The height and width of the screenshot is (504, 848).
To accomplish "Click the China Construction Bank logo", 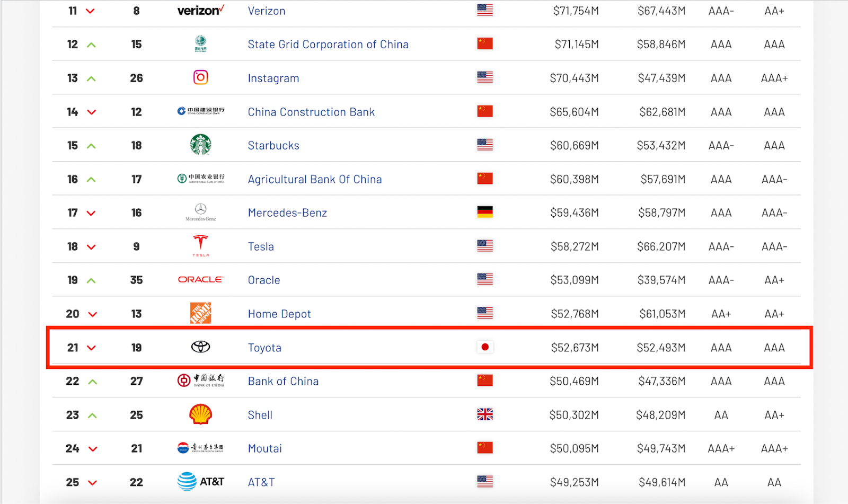I will tap(200, 111).
